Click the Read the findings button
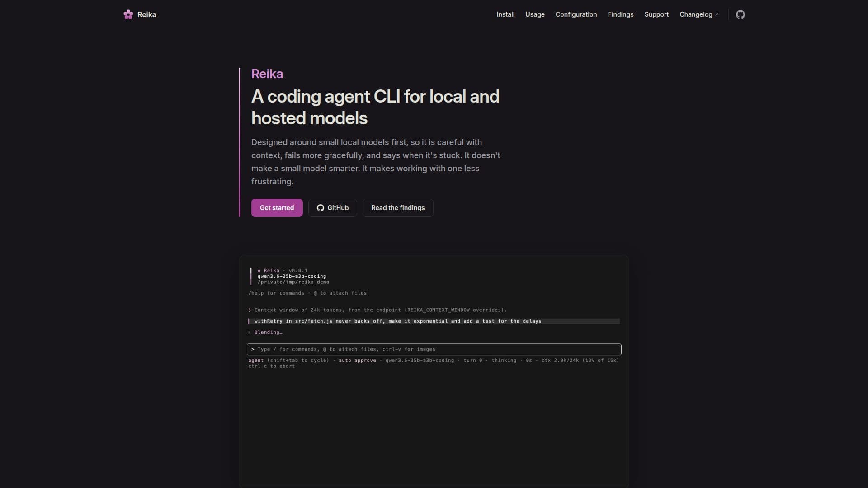868x488 pixels. click(x=398, y=208)
